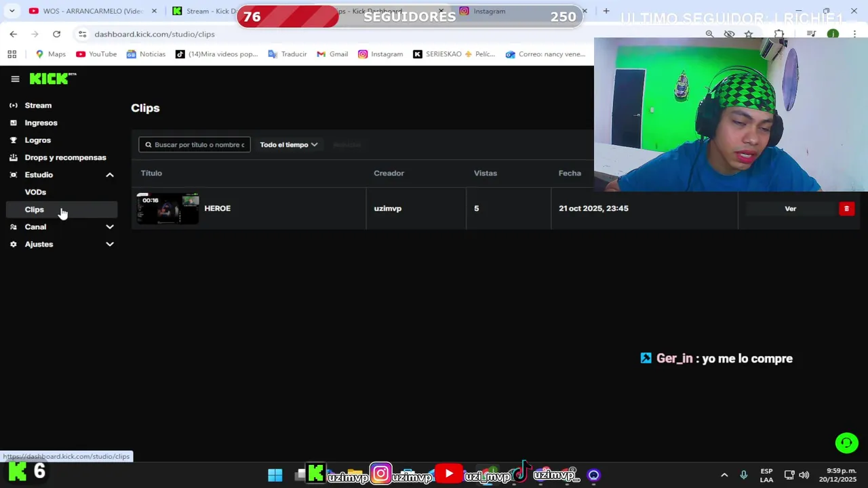
Task: Open Ingresos in the sidebar
Action: (x=41, y=123)
